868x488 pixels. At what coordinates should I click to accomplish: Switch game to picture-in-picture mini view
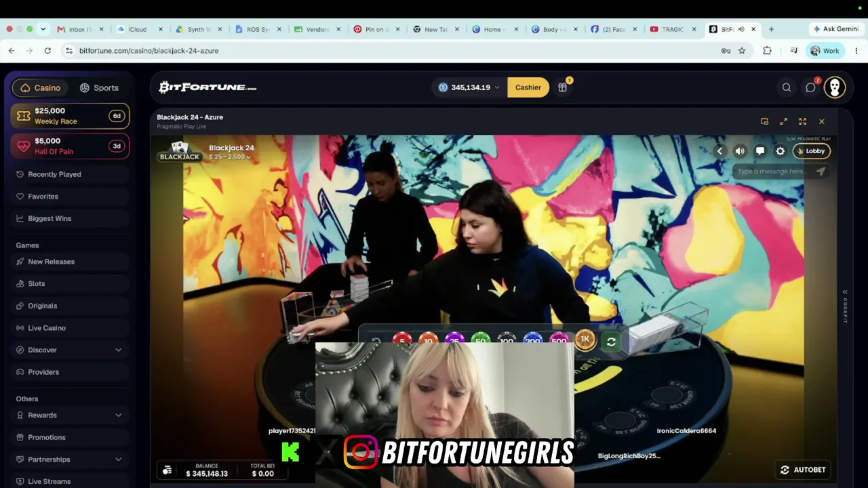click(764, 121)
